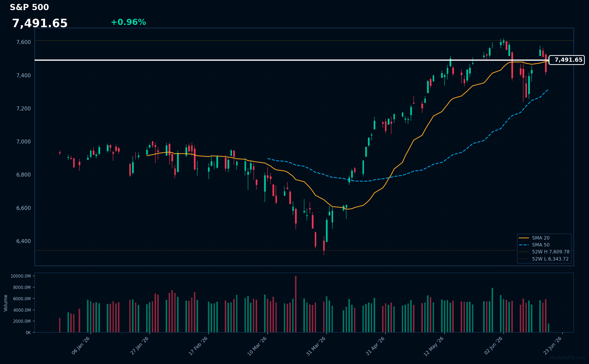Click the short final green volume bar
Image resolution: width=589 pixels, height=364 pixels.
click(x=548, y=328)
